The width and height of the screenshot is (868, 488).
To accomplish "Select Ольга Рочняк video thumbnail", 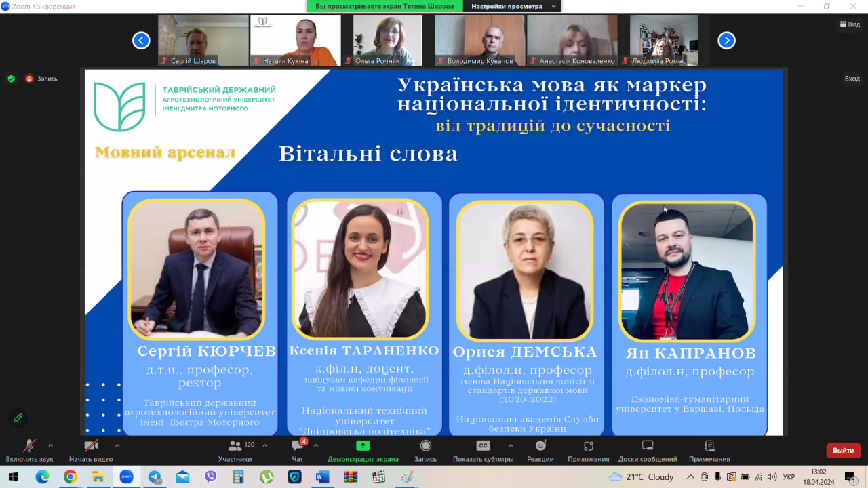I will point(387,41).
